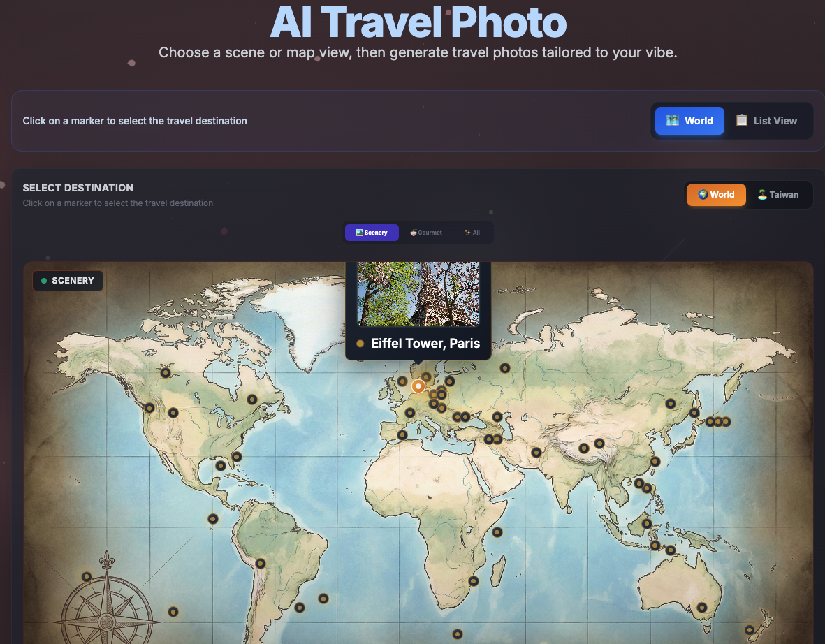Click the Eiffel Tower, Paris label

point(425,344)
